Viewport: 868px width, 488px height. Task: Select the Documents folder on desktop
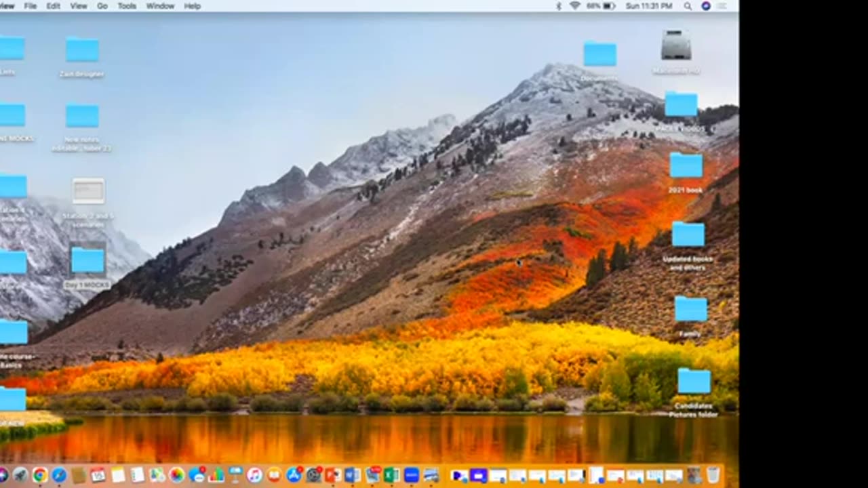(x=600, y=54)
